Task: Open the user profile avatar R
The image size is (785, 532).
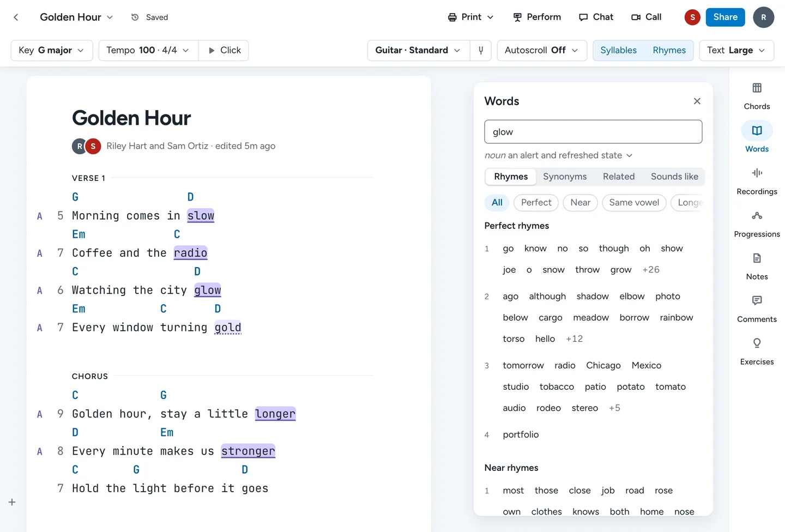Action: (763, 17)
